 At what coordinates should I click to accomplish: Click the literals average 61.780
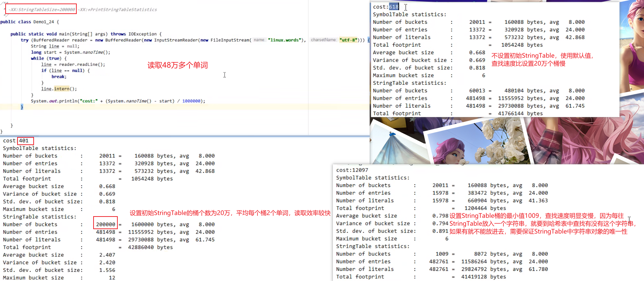point(538,269)
